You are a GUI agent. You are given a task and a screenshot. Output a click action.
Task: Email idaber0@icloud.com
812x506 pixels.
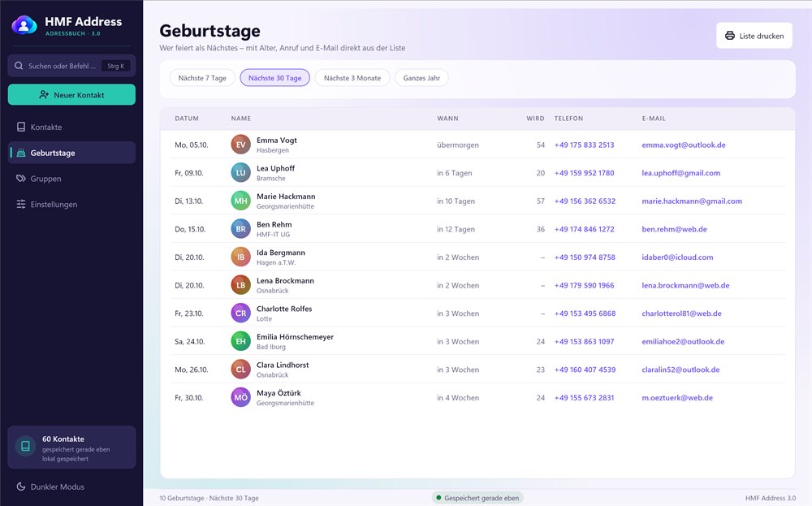click(677, 257)
